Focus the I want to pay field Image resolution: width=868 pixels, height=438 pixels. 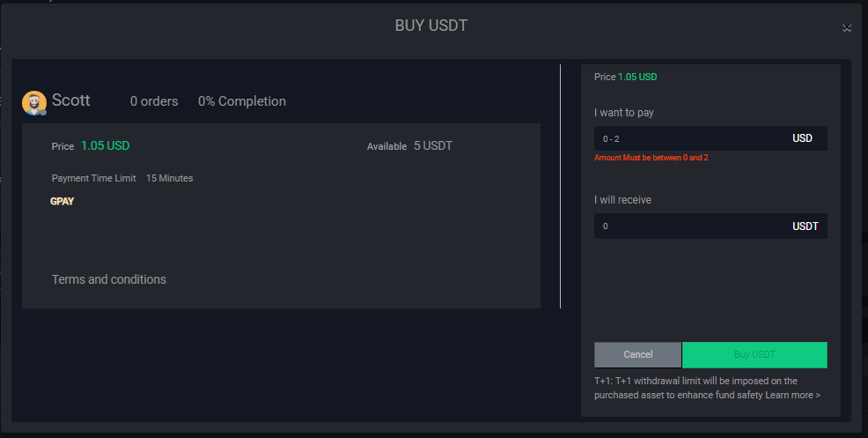[x=687, y=138]
